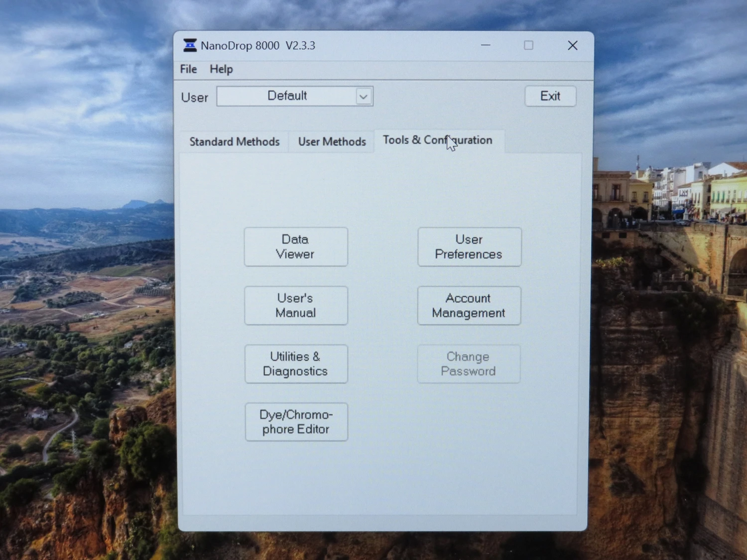Minimize the NanoDrop 8000 window
The height and width of the screenshot is (560, 747).
[x=486, y=45]
